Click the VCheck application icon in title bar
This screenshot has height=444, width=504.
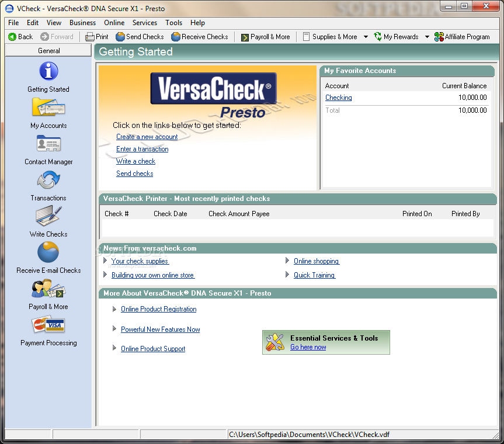[x=9, y=8]
